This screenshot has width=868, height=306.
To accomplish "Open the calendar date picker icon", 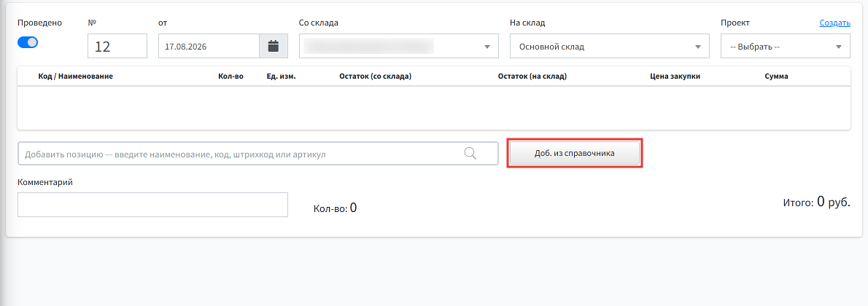I will pos(274,46).
